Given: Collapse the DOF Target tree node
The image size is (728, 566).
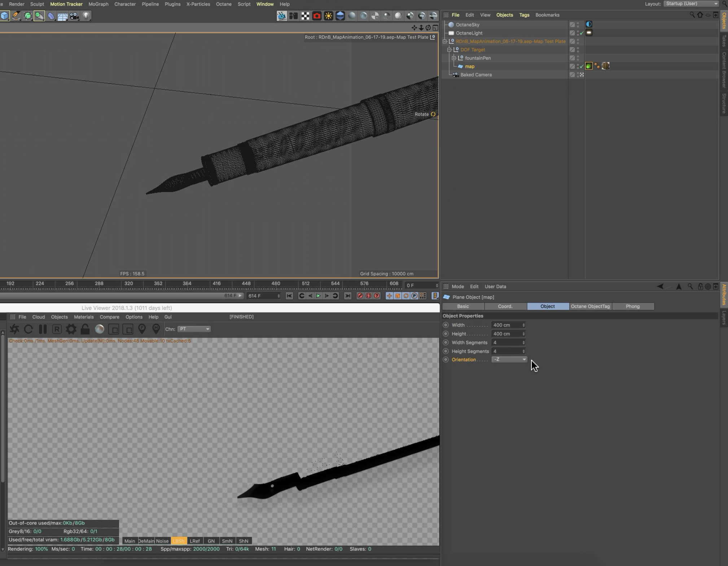Looking at the screenshot, I should click(x=449, y=50).
